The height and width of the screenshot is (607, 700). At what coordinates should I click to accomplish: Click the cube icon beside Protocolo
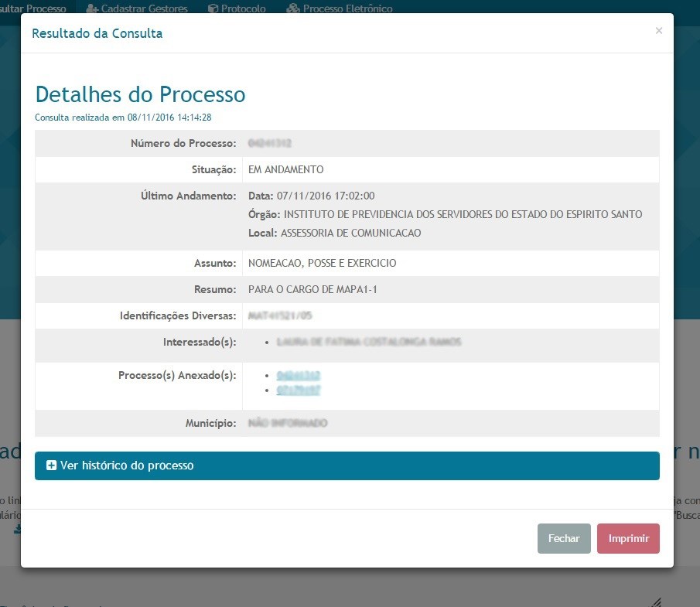(213, 9)
